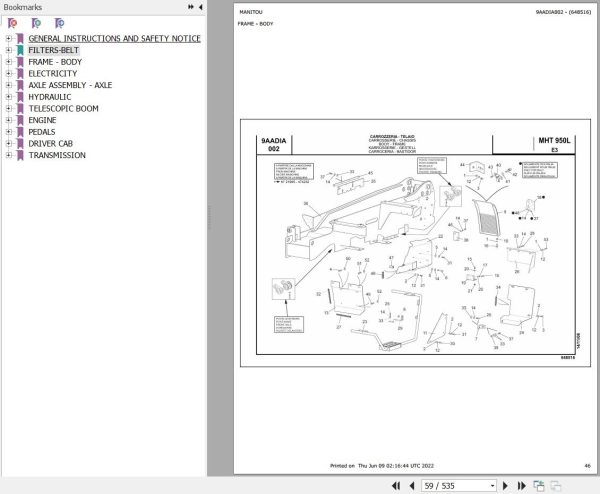The height and width of the screenshot is (494, 600).
Task: Expand the TRANSMISSION bookmark node
Action: click(x=8, y=155)
